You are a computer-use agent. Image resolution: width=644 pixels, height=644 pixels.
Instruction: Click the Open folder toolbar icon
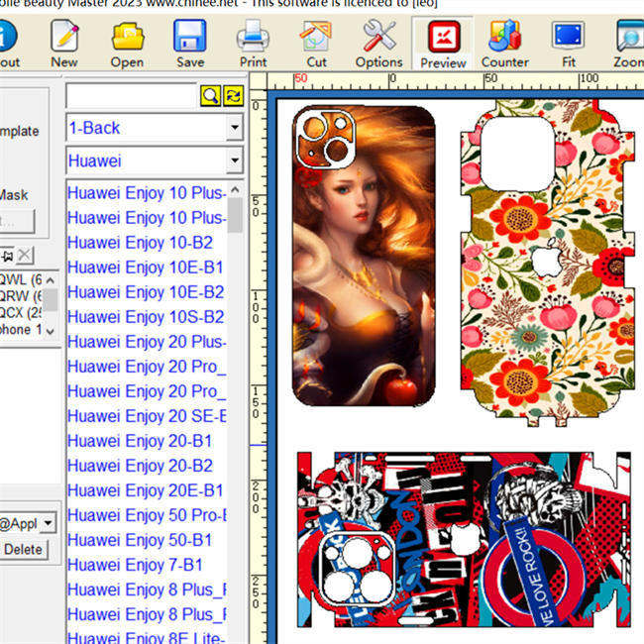128,45
